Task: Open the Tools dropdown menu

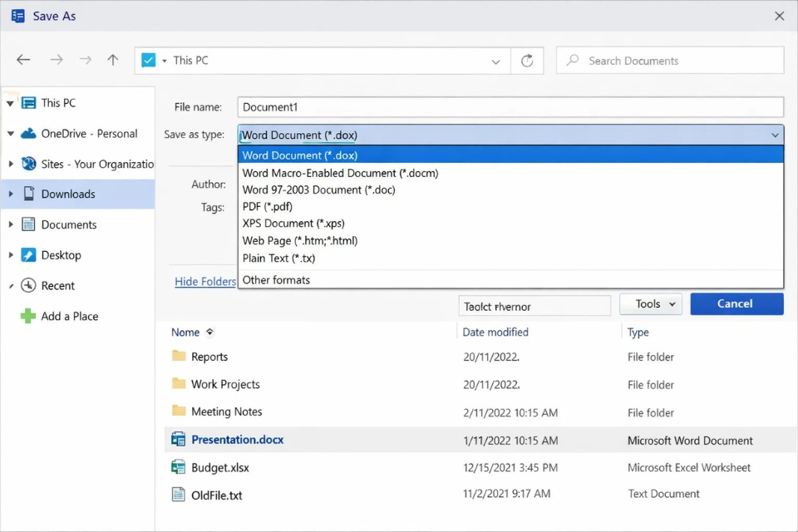Action: click(x=650, y=303)
